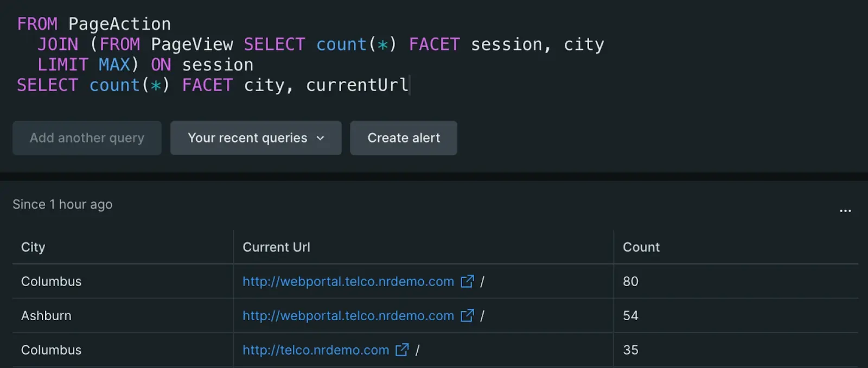
Task: Click the count value 54
Action: (630, 315)
